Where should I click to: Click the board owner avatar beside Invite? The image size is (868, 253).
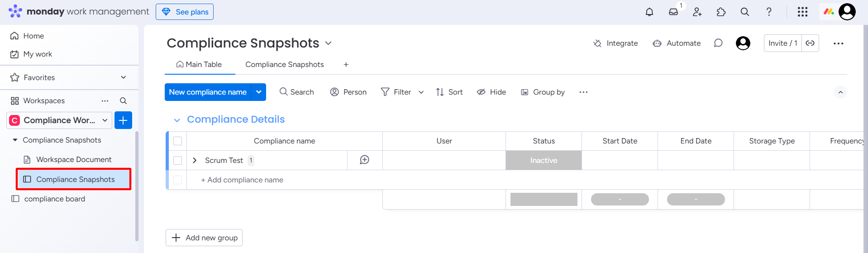click(x=743, y=43)
